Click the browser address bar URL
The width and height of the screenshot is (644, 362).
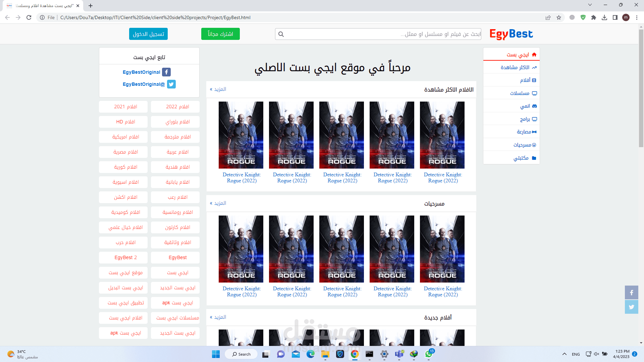click(x=155, y=17)
